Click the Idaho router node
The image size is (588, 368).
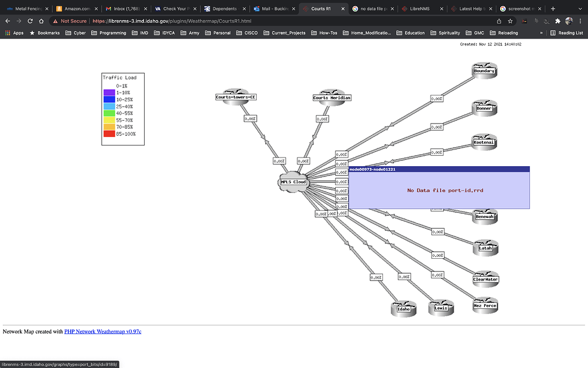pyautogui.click(x=403, y=309)
